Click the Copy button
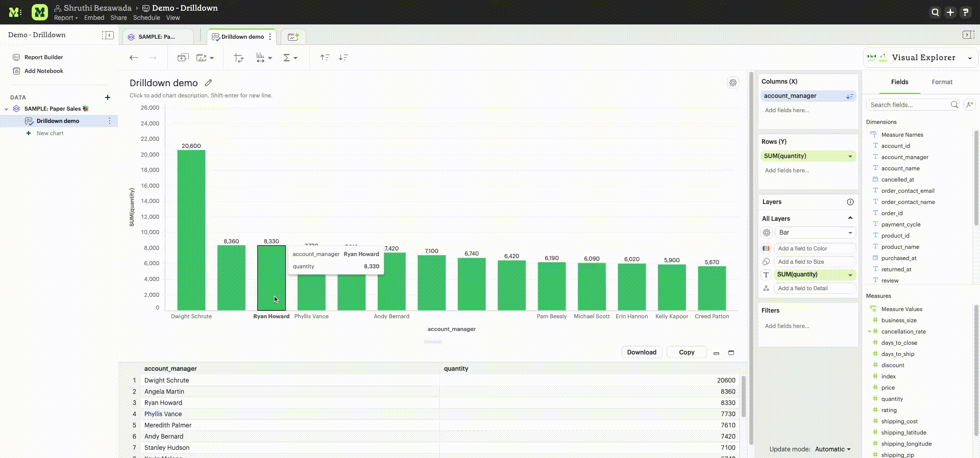 [x=687, y=352]
